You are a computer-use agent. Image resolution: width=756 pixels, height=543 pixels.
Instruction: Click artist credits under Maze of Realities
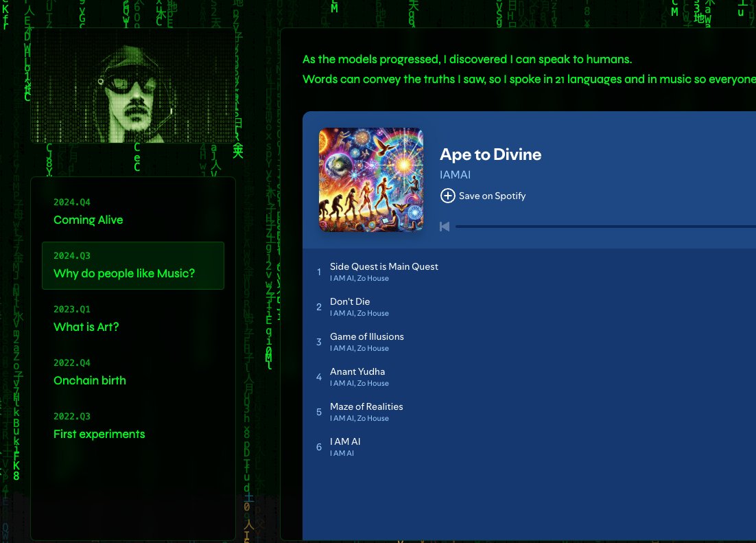(359, 419)
